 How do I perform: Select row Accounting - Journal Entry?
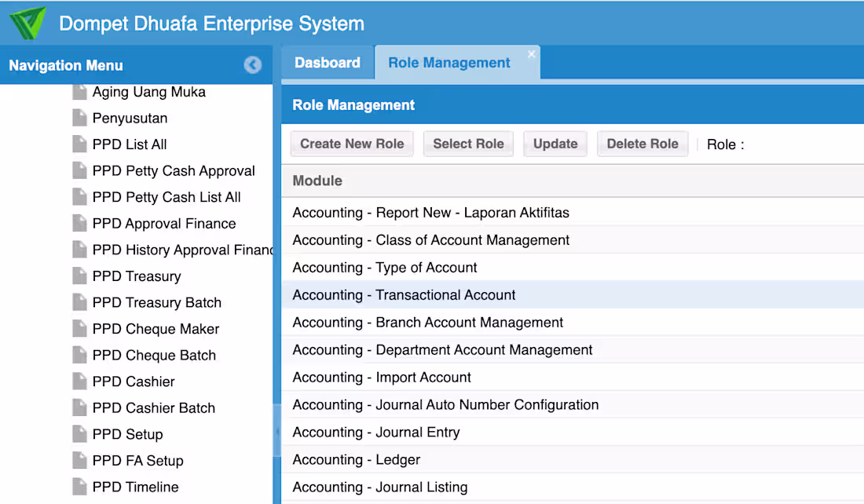[573, 433]
